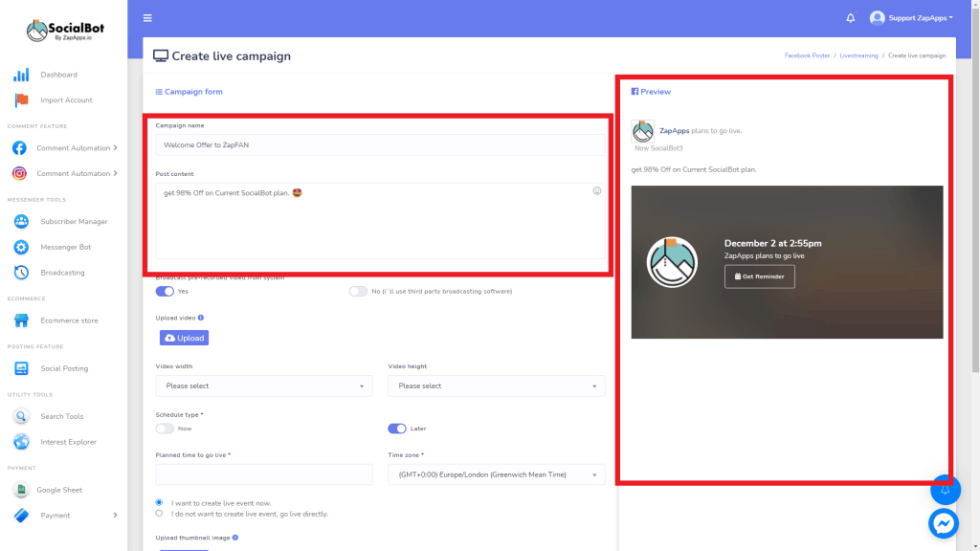
Task: Click the blue Upload video button
Action: click(x=185, y=338)
